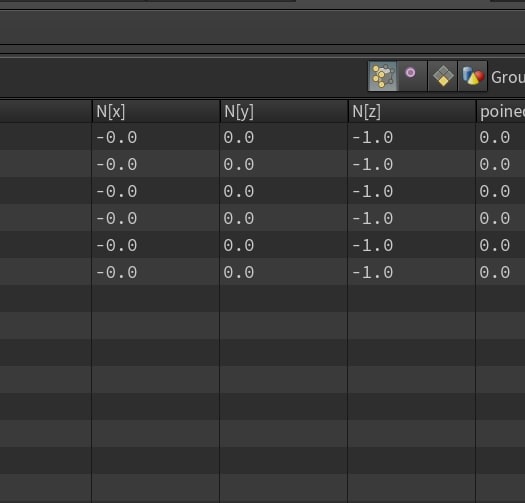Switch to Detail attribute class icon
The height and width of the screenshot is (503, 525).
coord(472,76)
